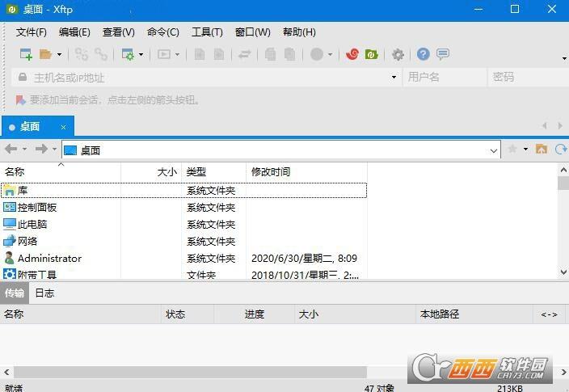The width and height of the screenshot is (569, 392).
Task: Click the red bookmark arrow add-session icon
Action: click(x=20, y=99)
